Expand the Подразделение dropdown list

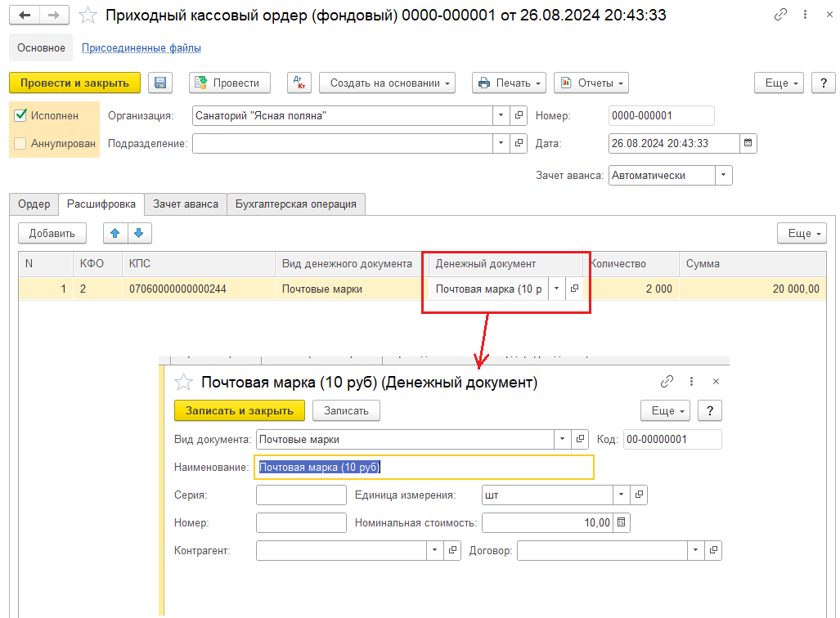pos(501,143)
